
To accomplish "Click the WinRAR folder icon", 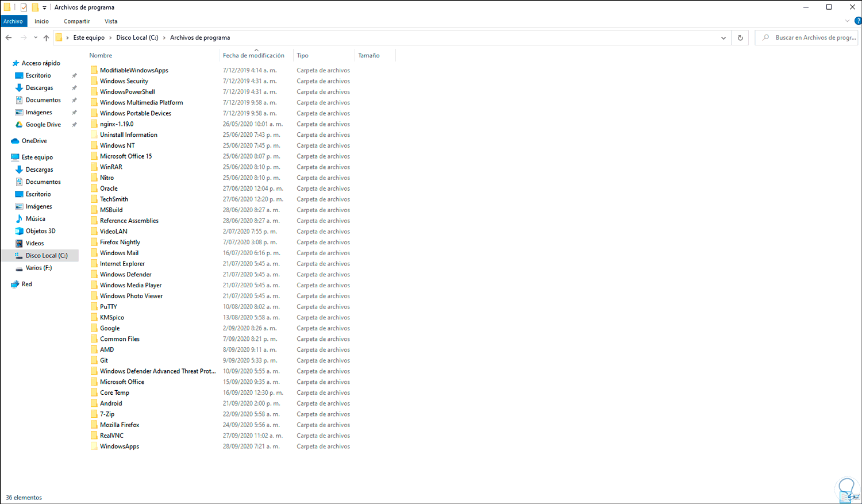I will [x=94, y=167].
